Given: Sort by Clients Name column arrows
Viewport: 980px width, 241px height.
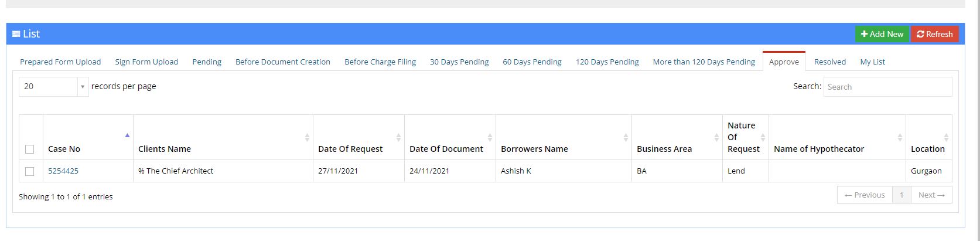Looking at the screenshot, I should [x=307, y=137].
